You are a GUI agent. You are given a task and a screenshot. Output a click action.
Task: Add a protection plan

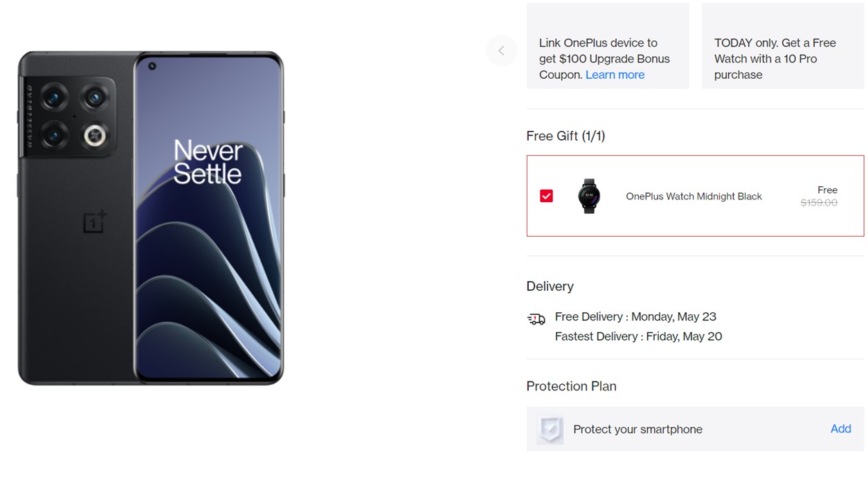point(840,429)
